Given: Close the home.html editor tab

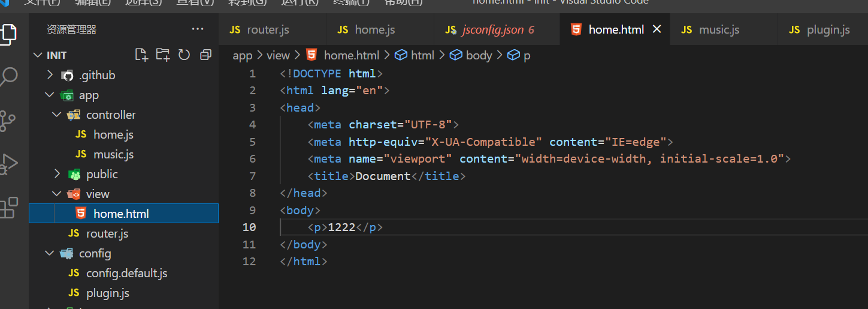Looking at the screenshot, I should click(x=657, y=29).
